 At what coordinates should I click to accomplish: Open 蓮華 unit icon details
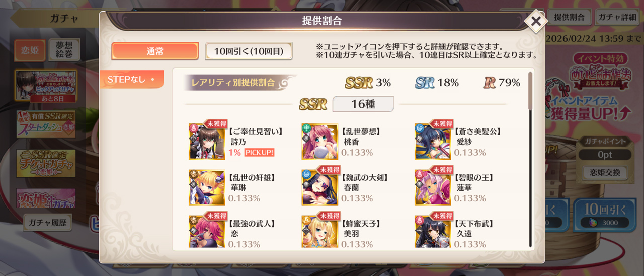pyautogui.click(x=433, y=187)
